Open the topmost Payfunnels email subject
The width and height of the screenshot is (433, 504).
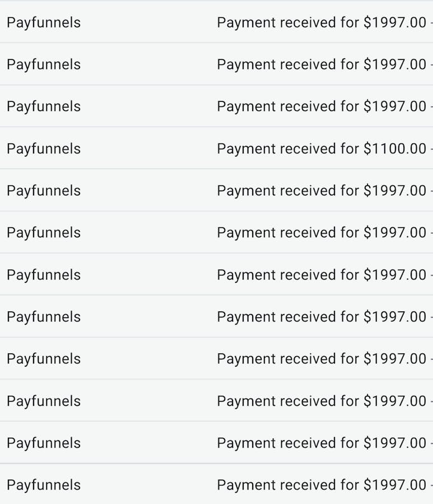pos(322,23)
